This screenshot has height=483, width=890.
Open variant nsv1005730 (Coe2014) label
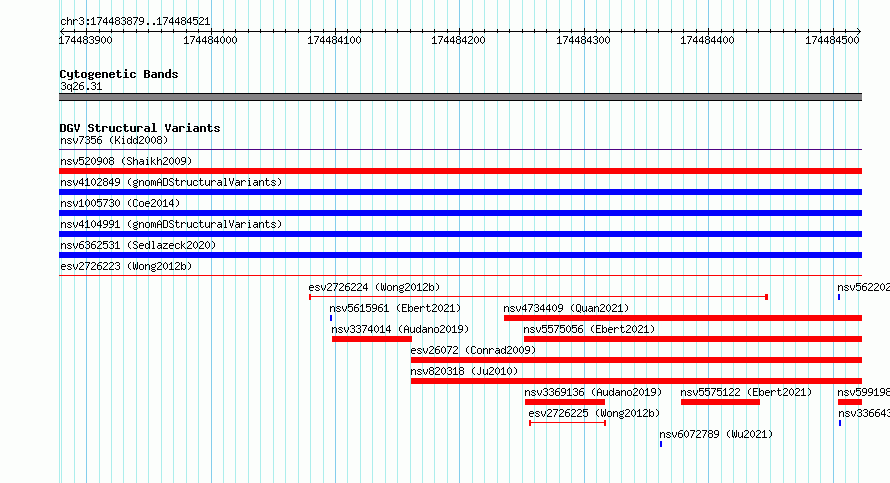120,203
